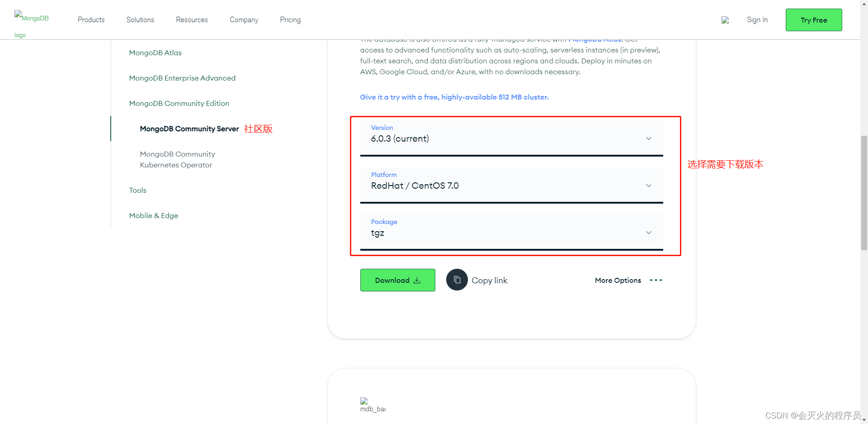
Task: Click More Options label
Action: (618, 281)
